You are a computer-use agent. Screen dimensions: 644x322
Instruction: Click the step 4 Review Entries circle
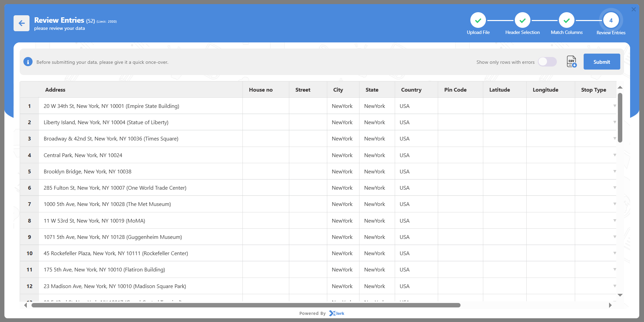[611, 20]
